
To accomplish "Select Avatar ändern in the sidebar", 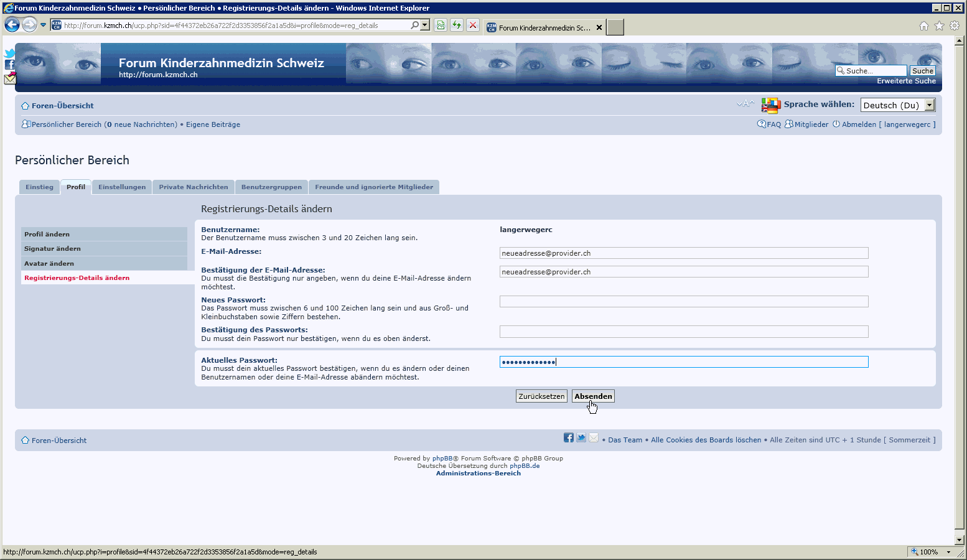I will pyautogui.click(x=49, y=263).
